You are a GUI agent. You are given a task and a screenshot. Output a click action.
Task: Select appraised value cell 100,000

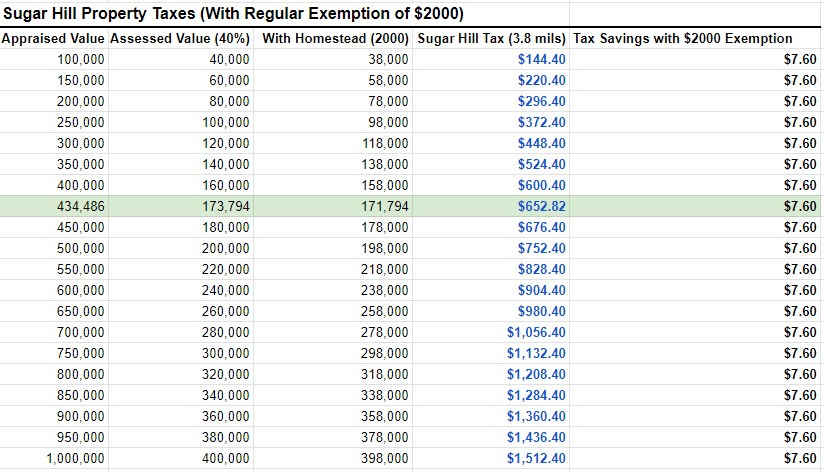click(x=81, y=59)
